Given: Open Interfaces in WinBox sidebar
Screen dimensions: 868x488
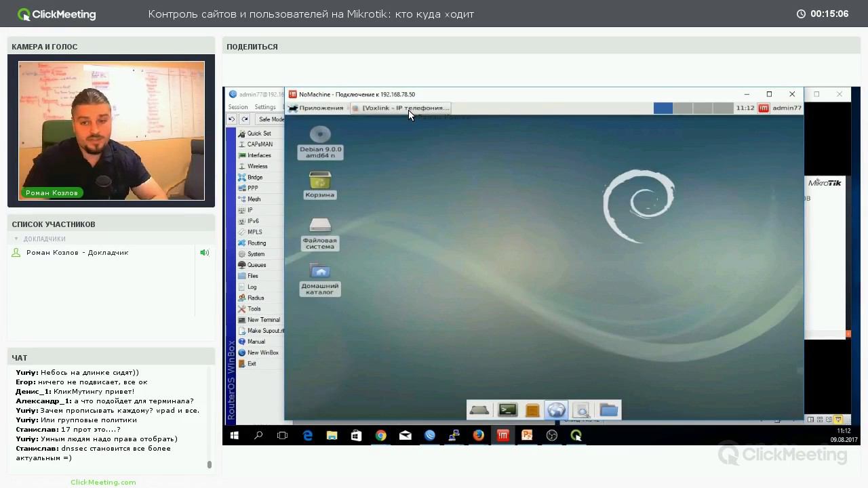Looking at the screenshot, I should [x=259, y=155].
